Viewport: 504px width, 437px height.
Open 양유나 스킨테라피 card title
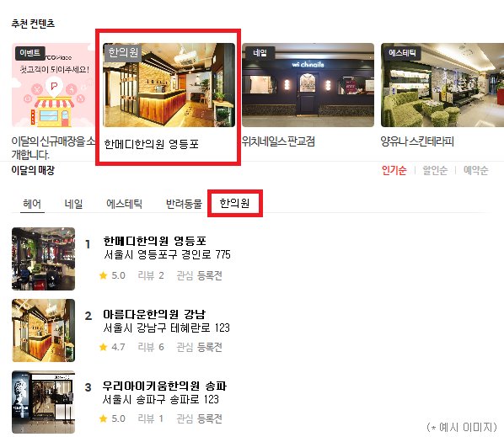coord(417,141)
